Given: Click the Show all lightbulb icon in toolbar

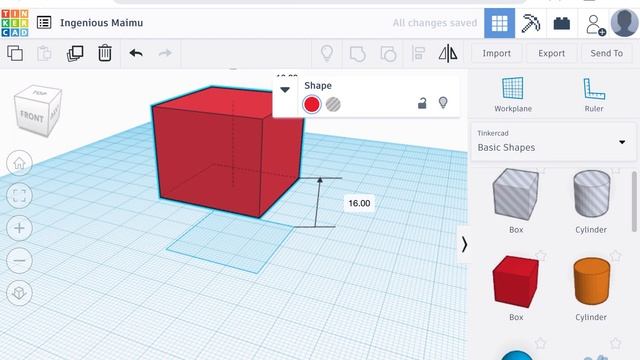Looking at the screenshot, I should (x=327, y=53).
